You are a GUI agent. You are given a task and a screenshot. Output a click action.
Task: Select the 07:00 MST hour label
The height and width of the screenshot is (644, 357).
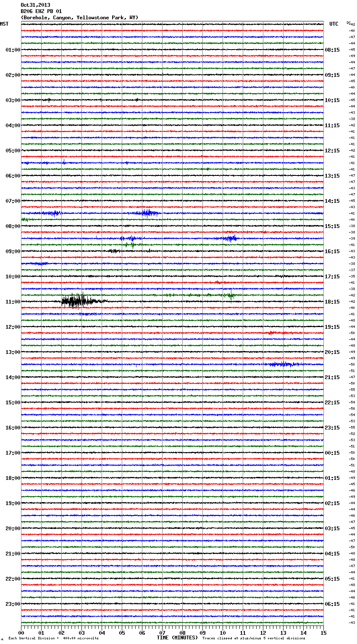13,201
